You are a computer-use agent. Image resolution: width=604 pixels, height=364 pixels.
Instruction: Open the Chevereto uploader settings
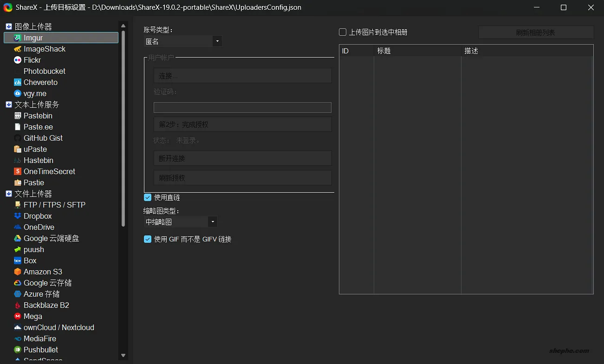[x=41, y=82]
